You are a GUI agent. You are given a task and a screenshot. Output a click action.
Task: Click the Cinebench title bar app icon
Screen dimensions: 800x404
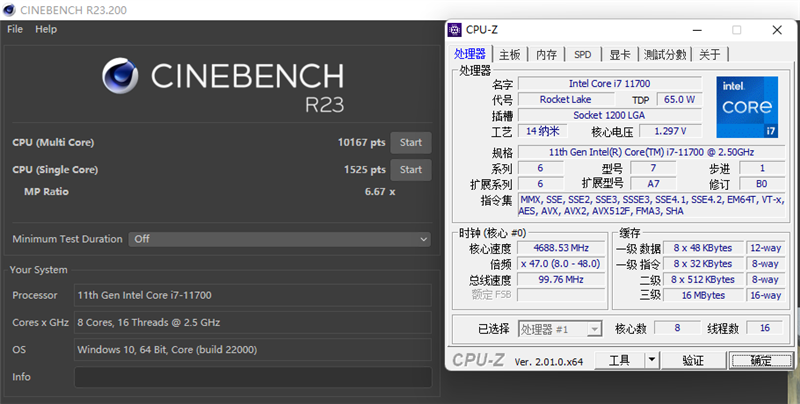(9, 10)
